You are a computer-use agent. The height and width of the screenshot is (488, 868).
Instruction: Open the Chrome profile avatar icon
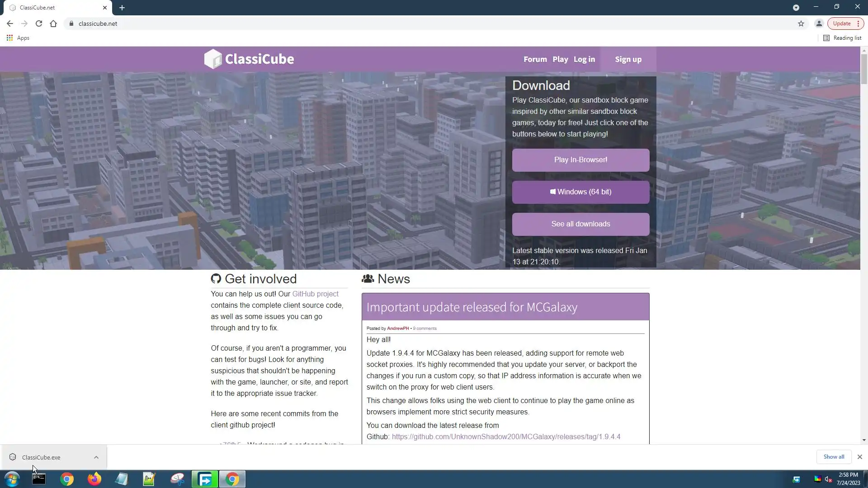(x=819, y=23)
